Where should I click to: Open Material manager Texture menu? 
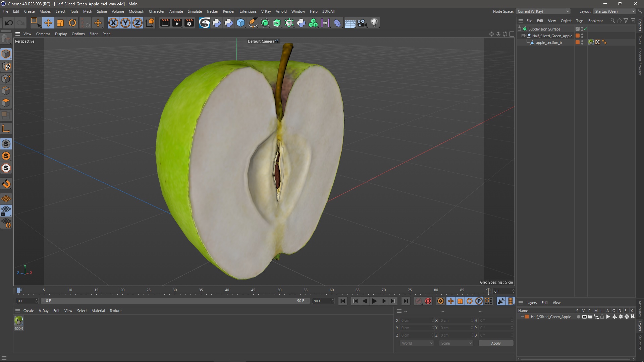[115, 311]
